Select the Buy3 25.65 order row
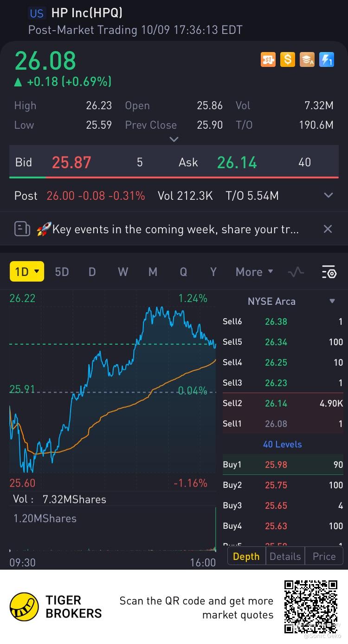This screenshot has width=348, height=644. (x=283, y=505)
